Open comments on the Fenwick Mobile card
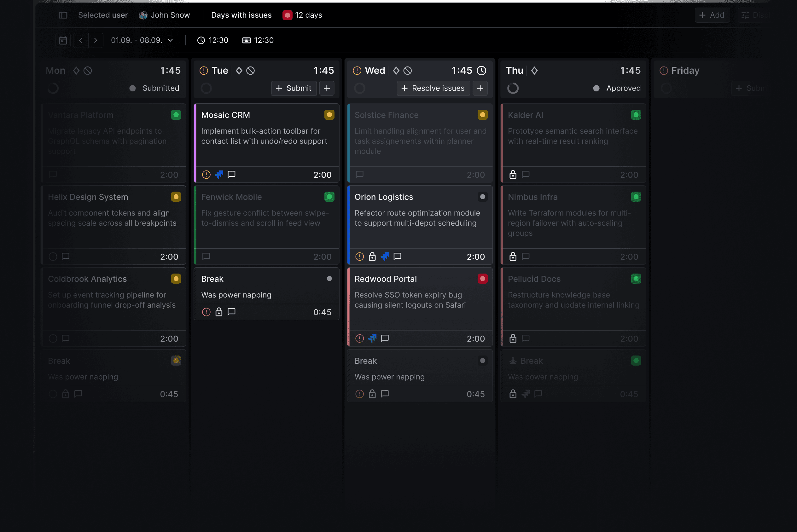Viewport: 797px width, 532px height. tap(206, 257)
